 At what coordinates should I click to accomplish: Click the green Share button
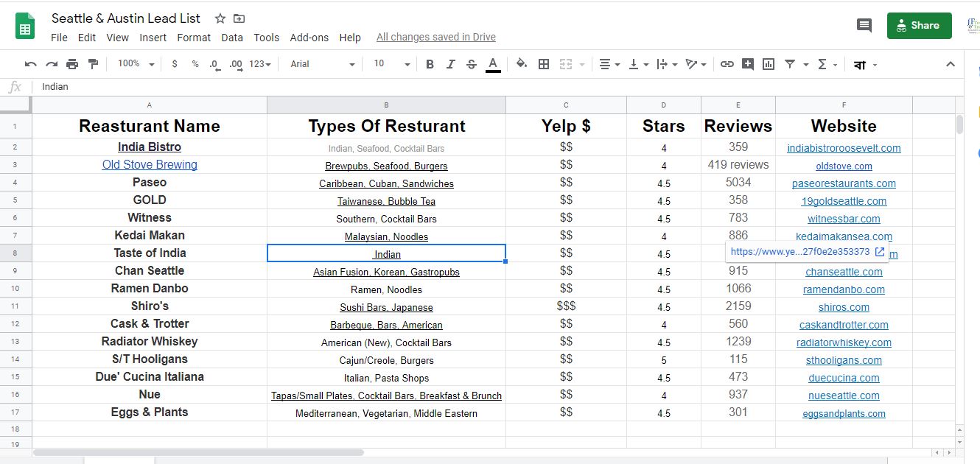[x=919, y=26]
